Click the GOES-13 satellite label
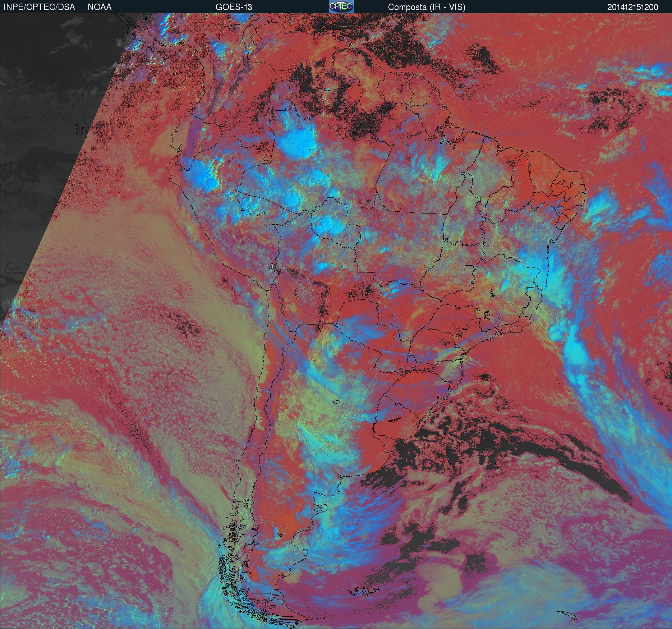This screenshot has height=629, width=672. pos(234,7)
